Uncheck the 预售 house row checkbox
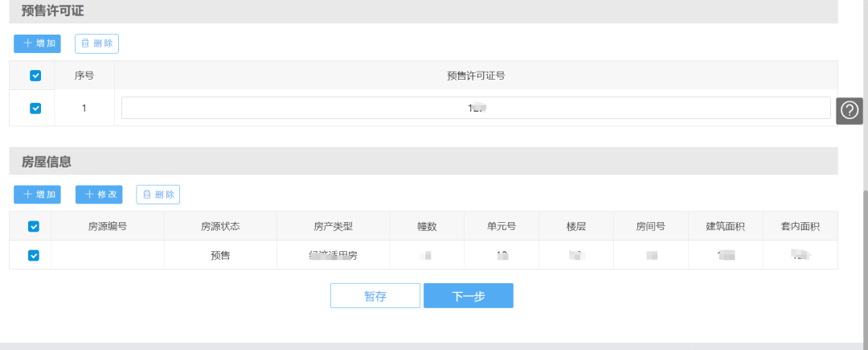This screenshot has height=350, width=868. 34,255
